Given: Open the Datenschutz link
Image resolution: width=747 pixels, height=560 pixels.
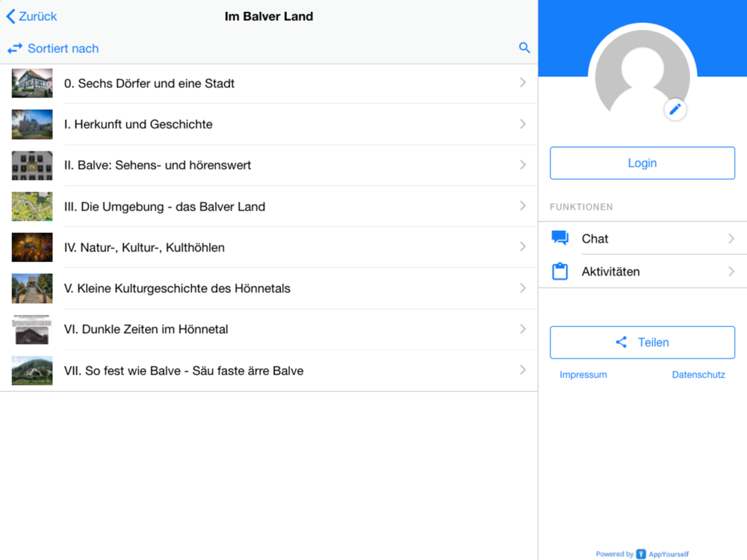Looking at the screenshot, I should [x=698, y=375].
